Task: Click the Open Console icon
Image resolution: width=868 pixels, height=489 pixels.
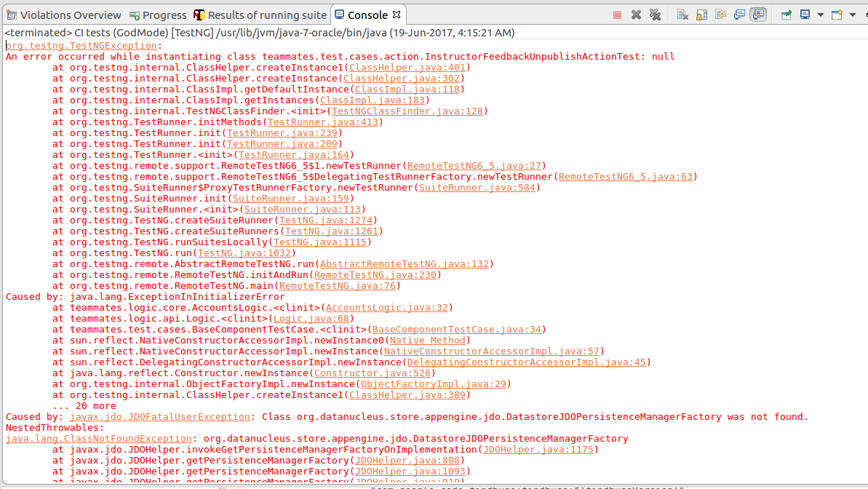Action: (837, 15)
